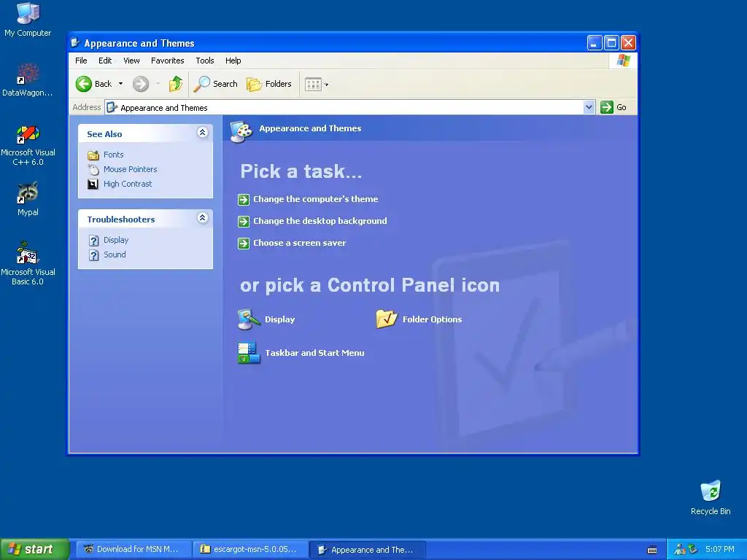Click the Appearance and Themes title bar icon
This screenshot has height=560, width=747.
(75, 43)
